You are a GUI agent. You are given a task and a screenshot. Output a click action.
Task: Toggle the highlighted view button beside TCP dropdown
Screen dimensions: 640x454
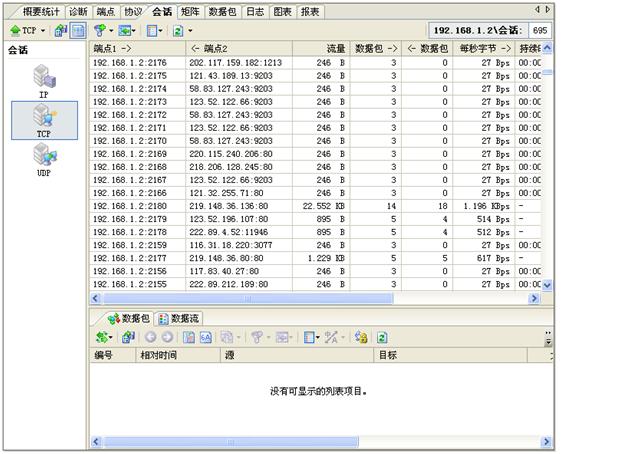77,31
